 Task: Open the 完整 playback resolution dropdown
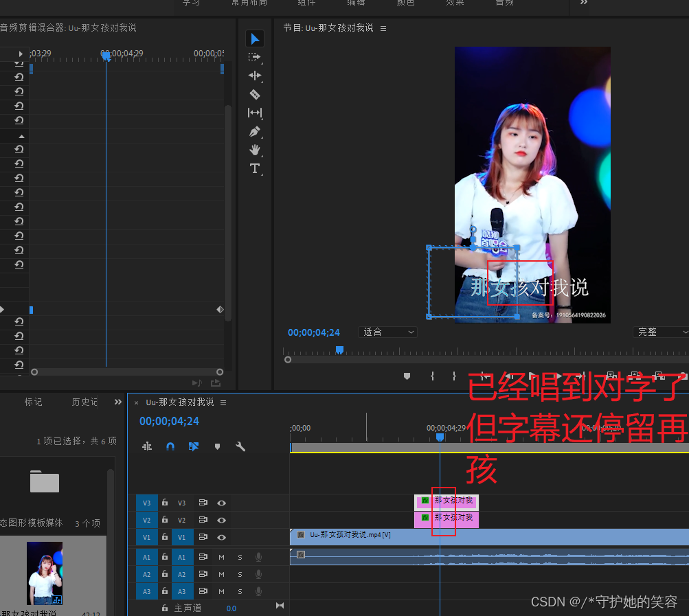tap(661, 332)
